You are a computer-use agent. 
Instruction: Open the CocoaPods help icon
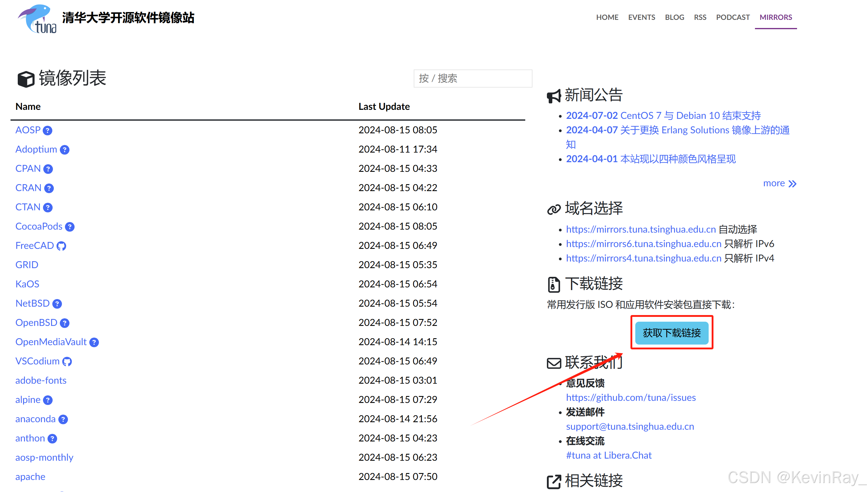(69, 227)
